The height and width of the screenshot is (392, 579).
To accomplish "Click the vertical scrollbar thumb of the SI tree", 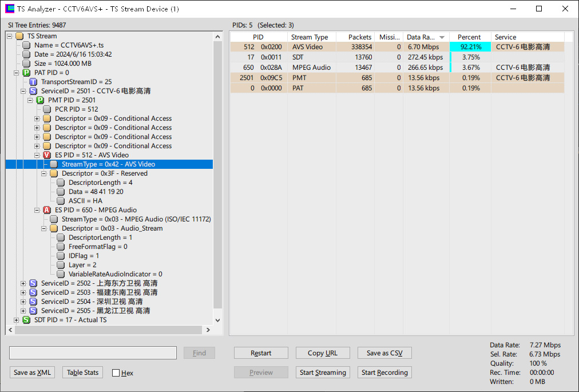I will click(x=217, y=175).
